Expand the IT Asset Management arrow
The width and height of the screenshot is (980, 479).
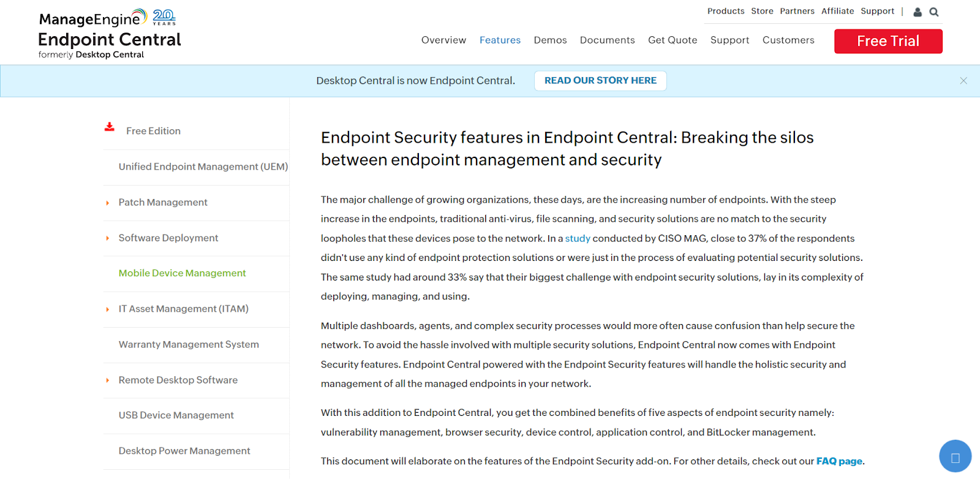(x=108, y=309)
